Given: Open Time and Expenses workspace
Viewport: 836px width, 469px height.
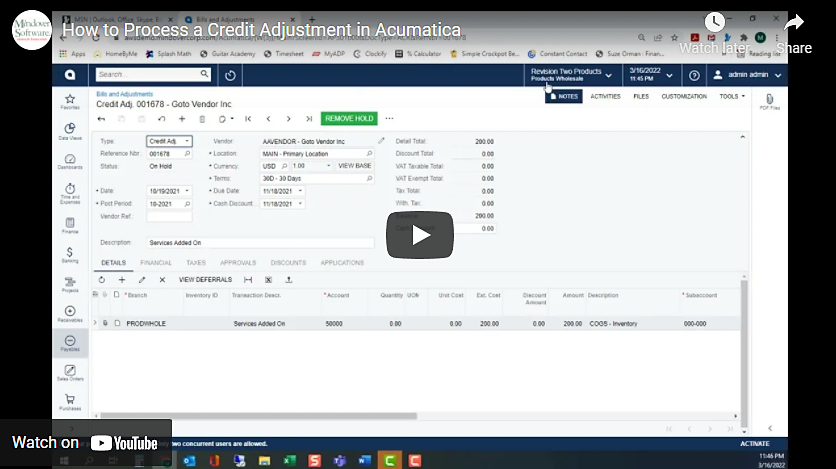Looking at the screenshot, I should pos(70,193).
